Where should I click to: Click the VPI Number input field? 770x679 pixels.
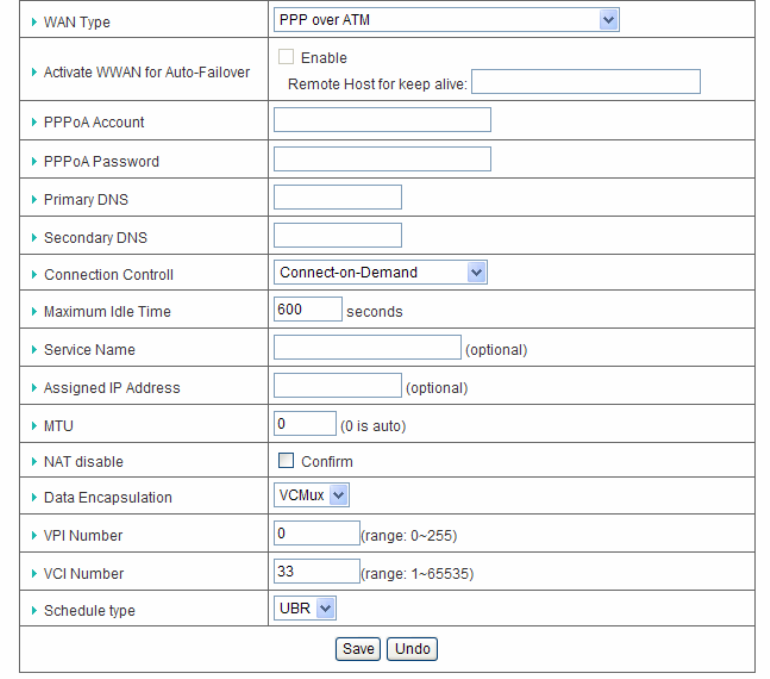[316, 534]
